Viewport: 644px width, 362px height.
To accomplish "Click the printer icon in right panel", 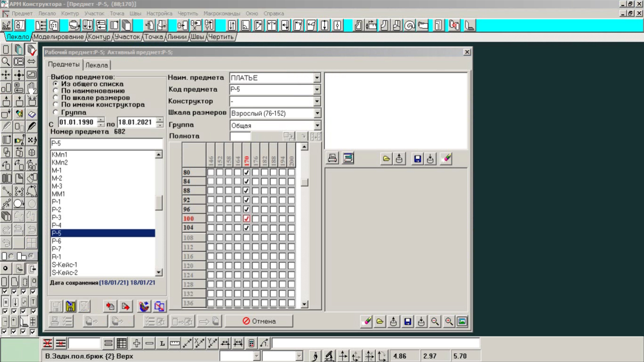I will [332, 159].
